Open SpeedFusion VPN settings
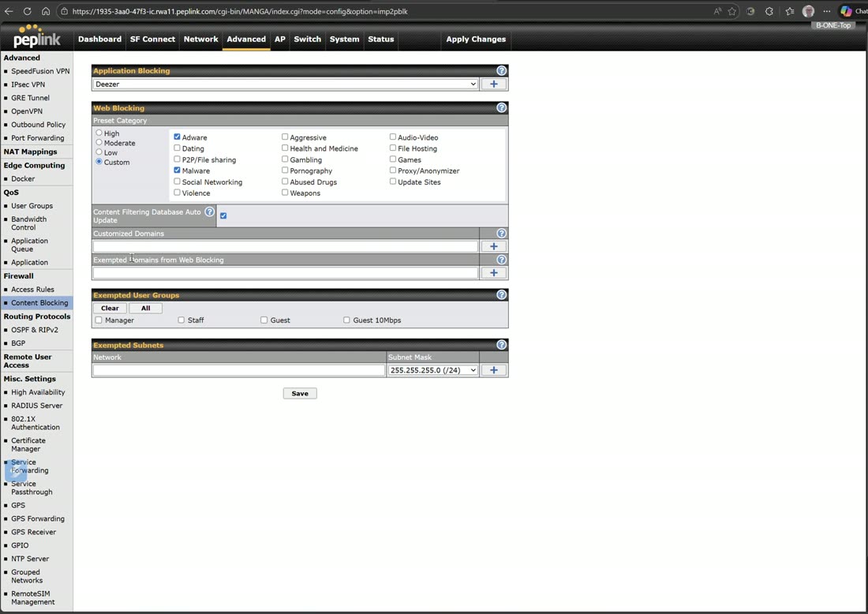 (x=40, y=71)
